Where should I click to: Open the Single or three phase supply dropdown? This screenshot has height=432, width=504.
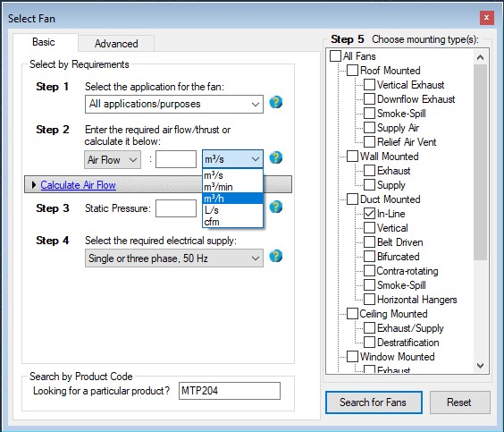[x=174, y=258]
